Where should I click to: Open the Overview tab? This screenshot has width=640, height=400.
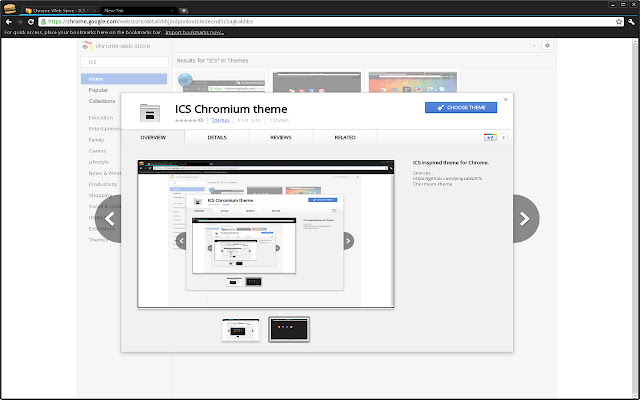pyautogui.click(x=153, y=138)
